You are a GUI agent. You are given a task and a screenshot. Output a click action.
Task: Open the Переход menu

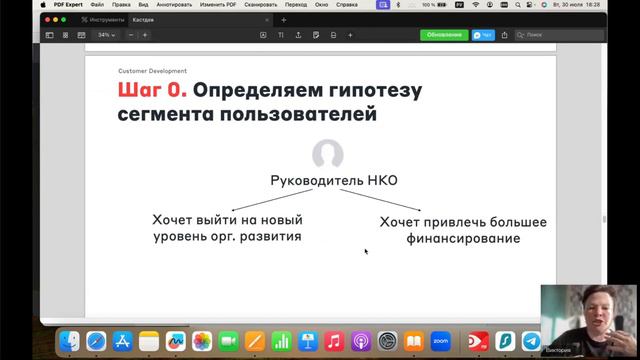[296, 4]
